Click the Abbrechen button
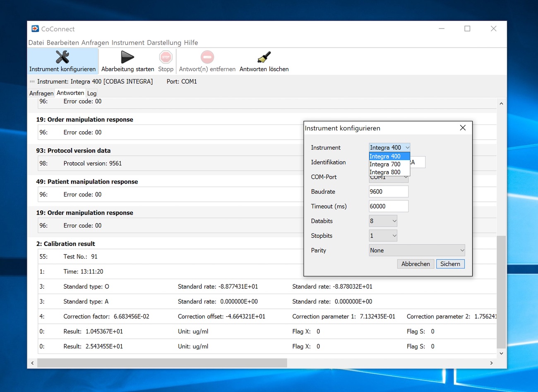The image size is (538, 392). coord(416,264)
